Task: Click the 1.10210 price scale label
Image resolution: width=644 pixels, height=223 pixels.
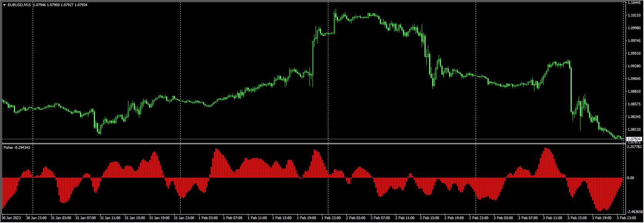Action: pyautogui.click(x=634, y=15)
